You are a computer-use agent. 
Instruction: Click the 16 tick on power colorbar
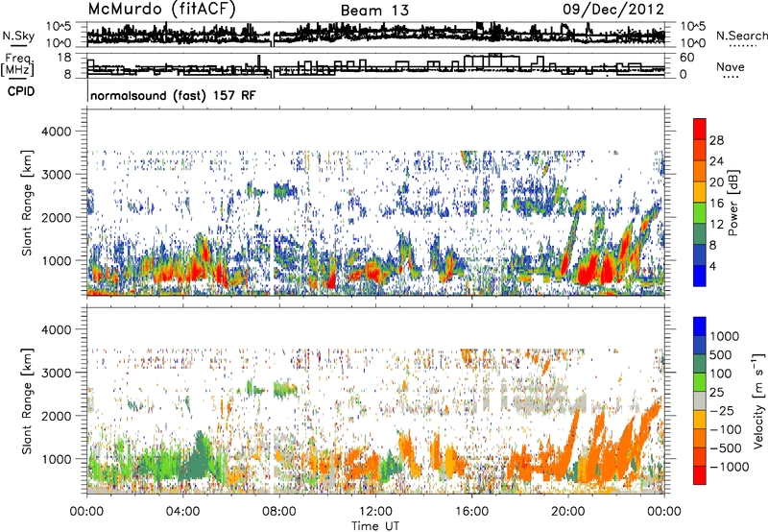[716, 203]
